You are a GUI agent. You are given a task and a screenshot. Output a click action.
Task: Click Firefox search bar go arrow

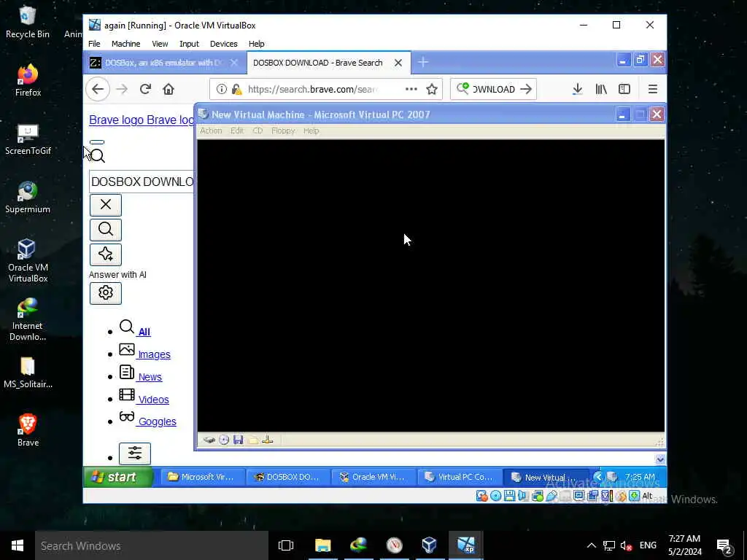click(526, 89)
